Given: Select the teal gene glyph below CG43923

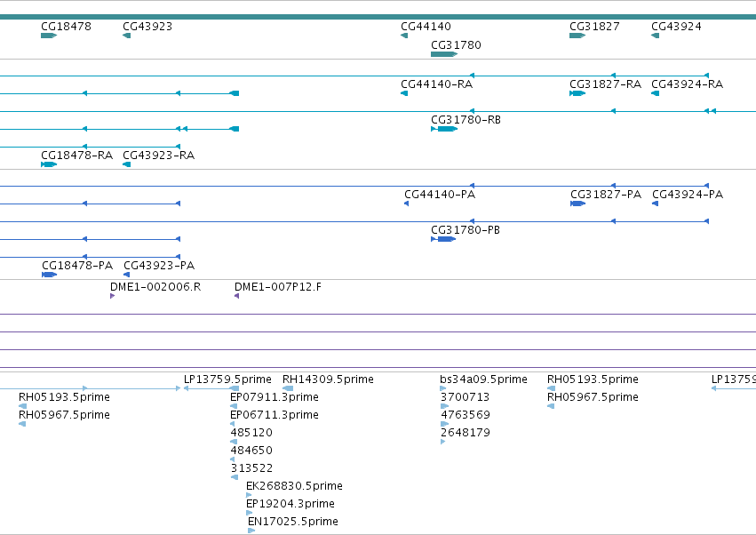Looking at the screenshot, I should [x=127, y=36].
